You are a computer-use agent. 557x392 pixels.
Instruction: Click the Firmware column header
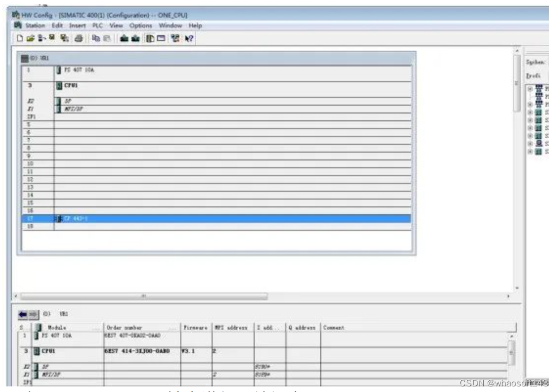pyautogui.click(x=196, y=327)
